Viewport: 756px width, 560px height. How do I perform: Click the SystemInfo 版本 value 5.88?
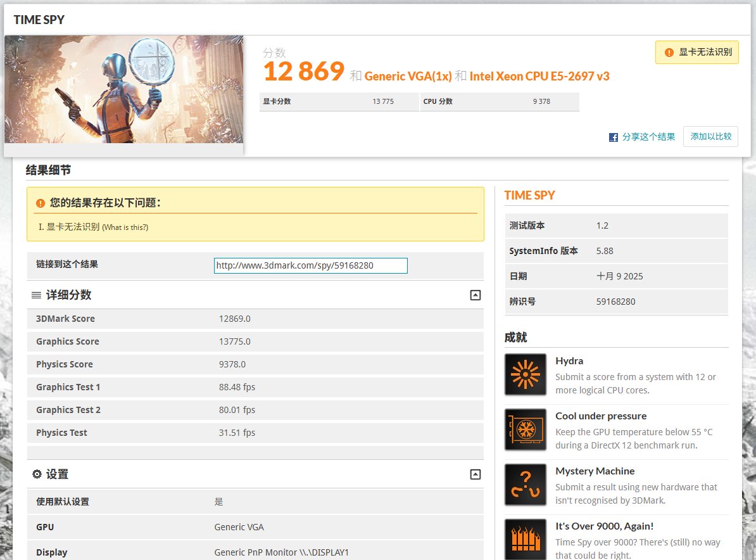tap(605, 251)
